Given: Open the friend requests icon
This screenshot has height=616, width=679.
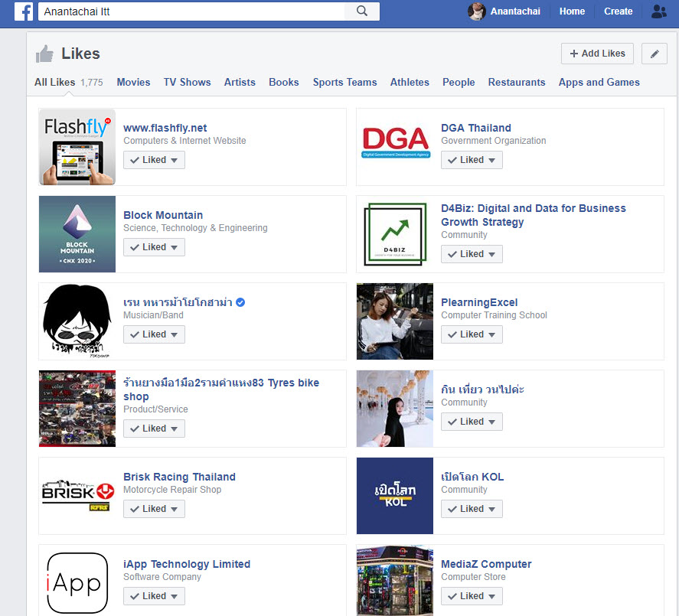Looking at the screenshot, I should coord(658,11).
